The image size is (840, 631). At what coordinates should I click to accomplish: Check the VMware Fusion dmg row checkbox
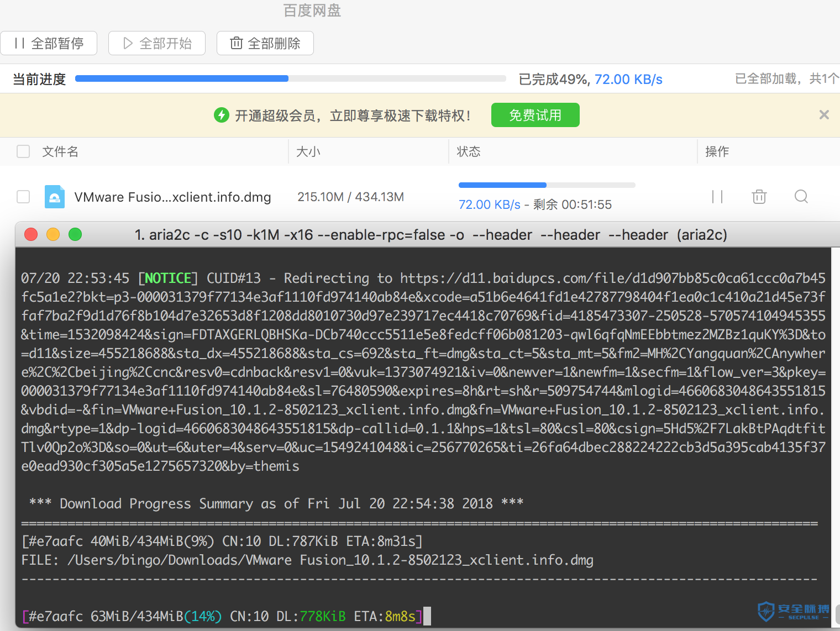coord(23,197)
